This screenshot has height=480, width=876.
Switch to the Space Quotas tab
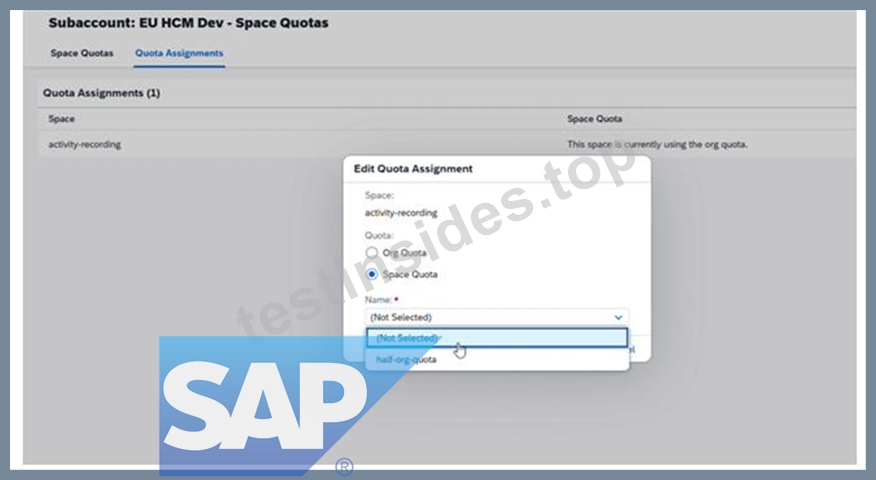coord(82,53)
